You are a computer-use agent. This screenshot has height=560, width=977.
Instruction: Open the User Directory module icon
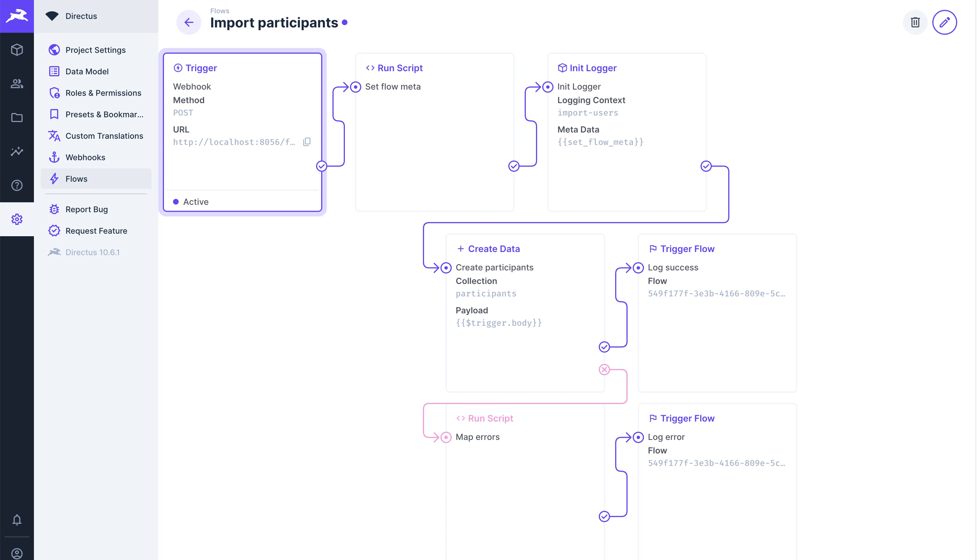(17, 83)
